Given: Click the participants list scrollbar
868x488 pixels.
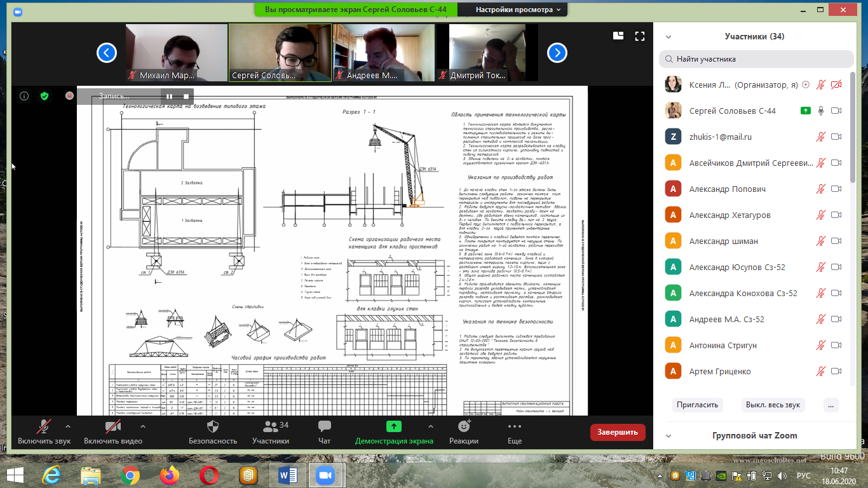Looking at the screenshot, I should [x=853, y=127].
